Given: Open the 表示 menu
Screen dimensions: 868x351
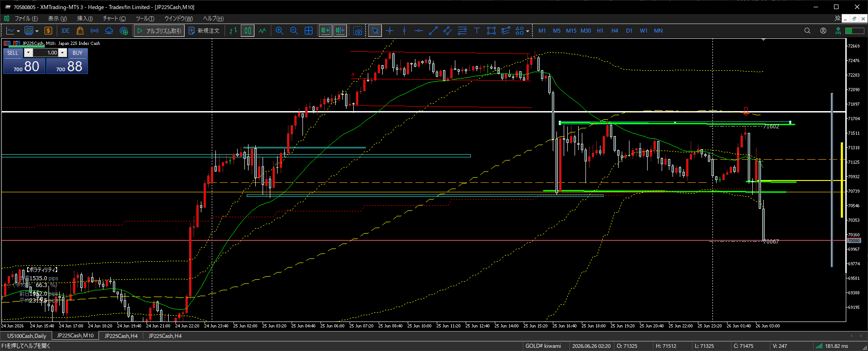Looking at the screenshot, I should [57, 19].
